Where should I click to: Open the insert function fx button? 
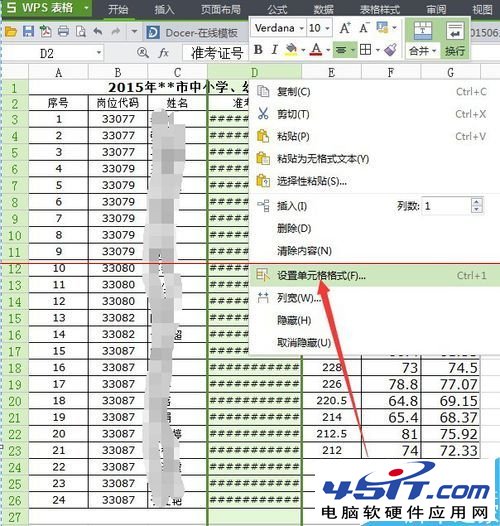click(163, 53)
